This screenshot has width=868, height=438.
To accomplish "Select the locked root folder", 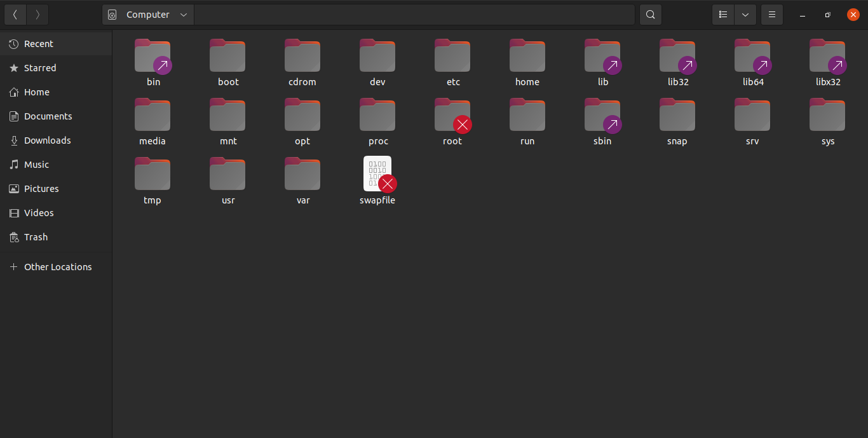I will click(452, 116).
